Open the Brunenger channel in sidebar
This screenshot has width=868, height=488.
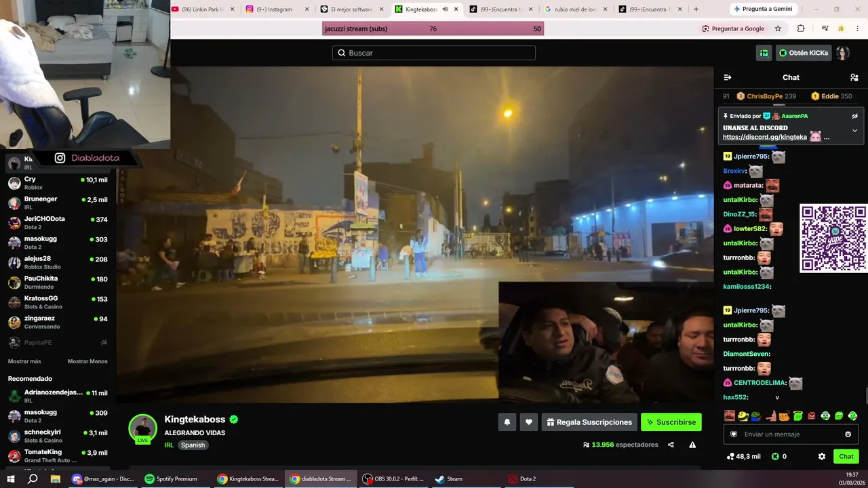point(58,203)
